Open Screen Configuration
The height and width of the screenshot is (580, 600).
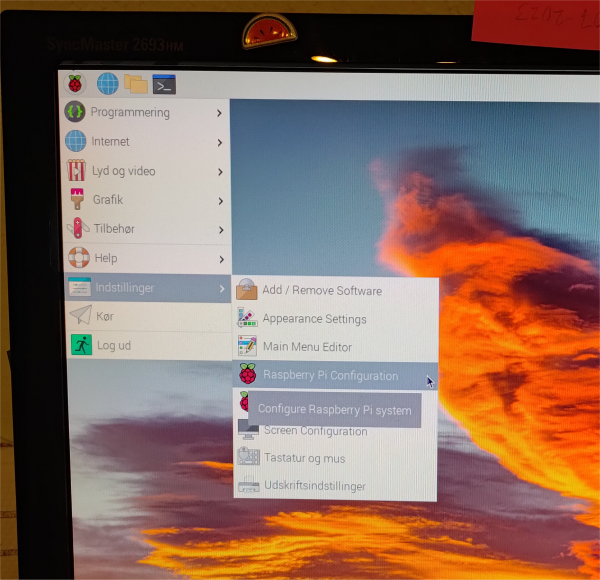tap(315, 431)
